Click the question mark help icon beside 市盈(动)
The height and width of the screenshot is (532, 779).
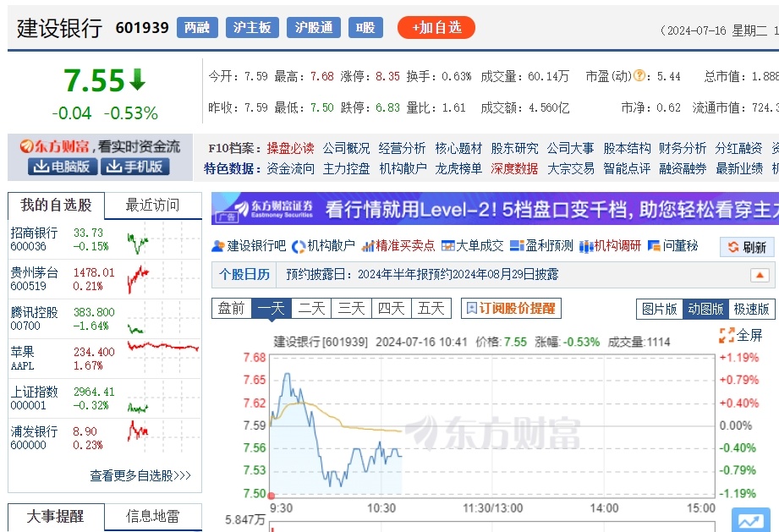click(639, 75)
